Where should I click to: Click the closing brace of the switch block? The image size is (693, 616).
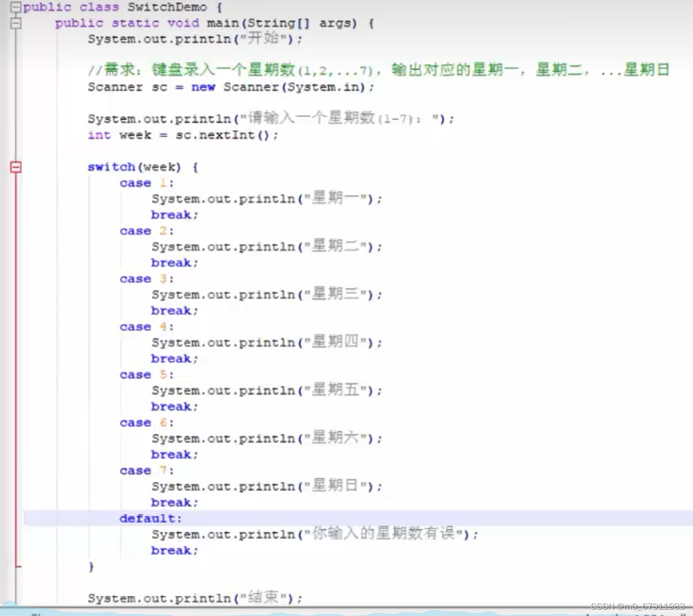(x=91, y=566)
